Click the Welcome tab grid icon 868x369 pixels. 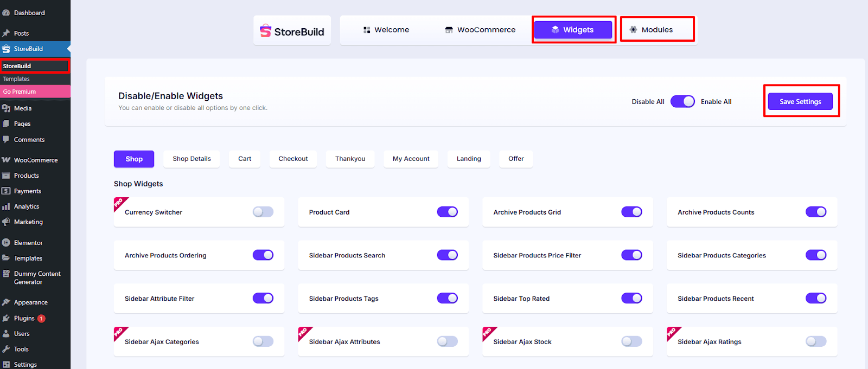(x=367, y=30)
